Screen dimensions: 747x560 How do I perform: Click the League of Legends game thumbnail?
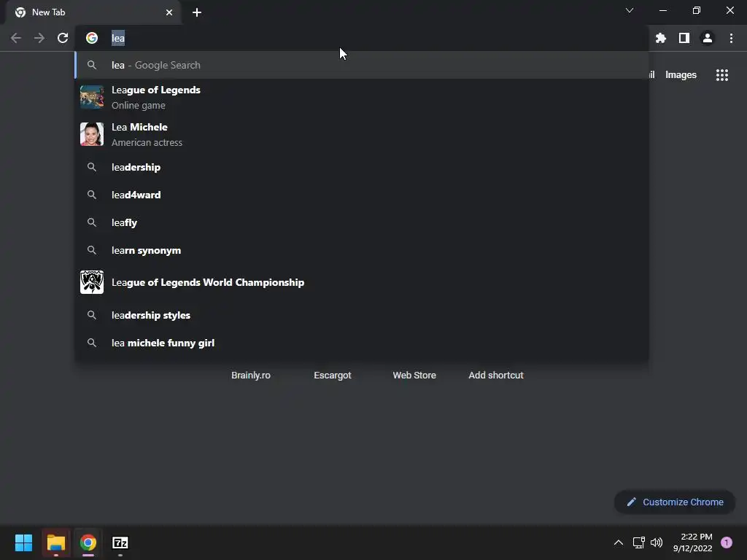click(92, 97)
